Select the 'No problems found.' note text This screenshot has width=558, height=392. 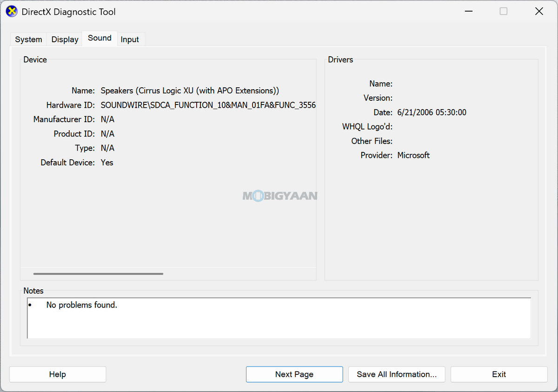[x=82, y=305]
